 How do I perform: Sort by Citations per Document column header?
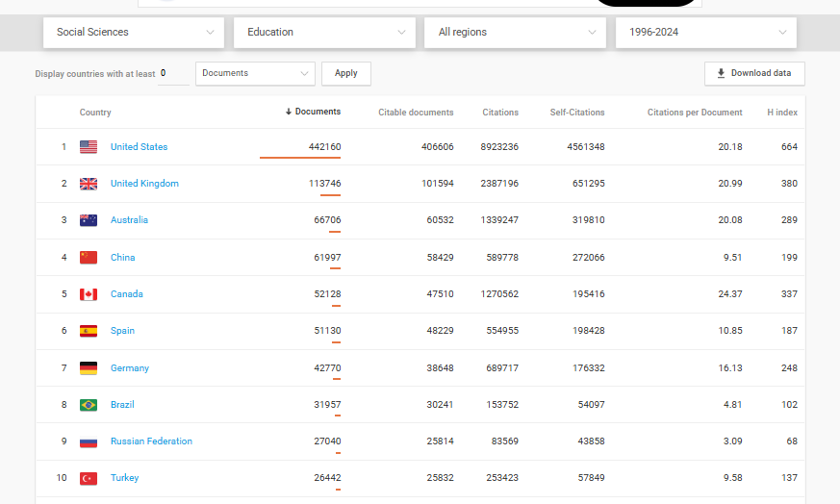coord(695,113)
